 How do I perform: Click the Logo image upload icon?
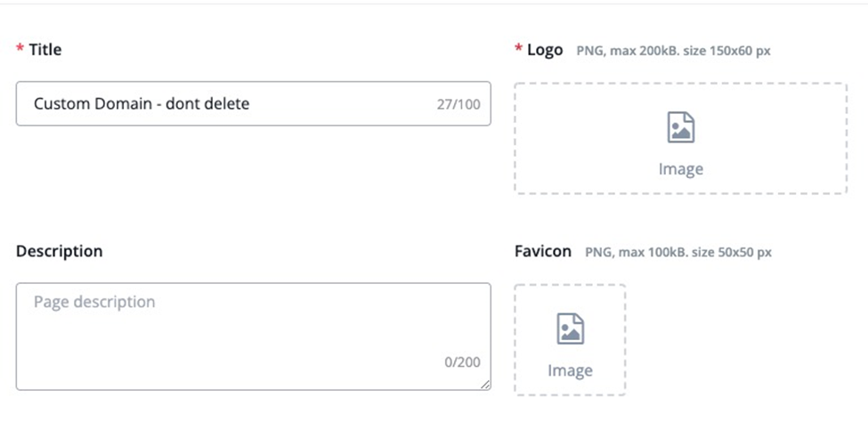point(680,127)
